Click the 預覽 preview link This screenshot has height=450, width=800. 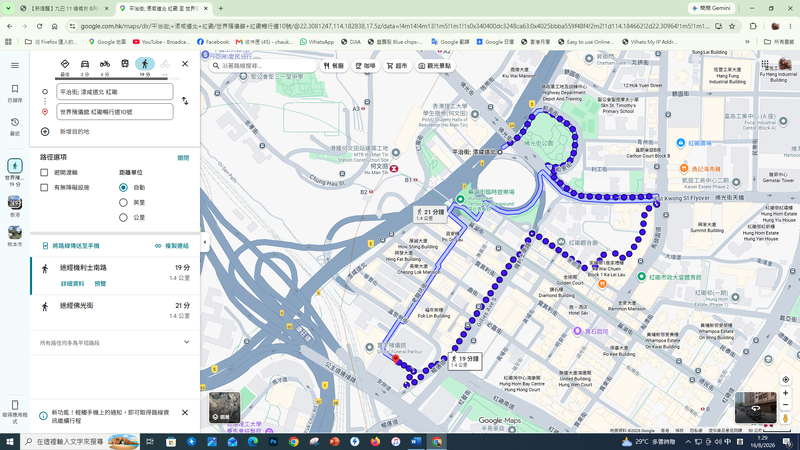[x=100, y=284]
